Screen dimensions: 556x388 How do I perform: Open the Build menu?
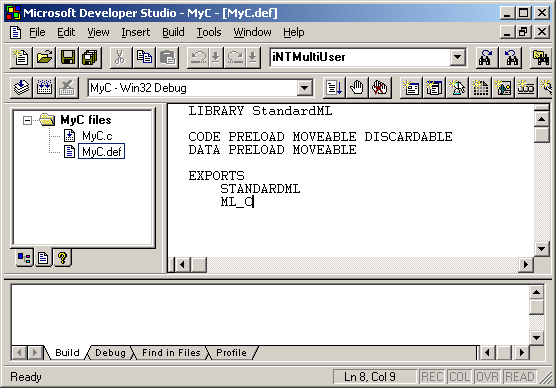173,32
